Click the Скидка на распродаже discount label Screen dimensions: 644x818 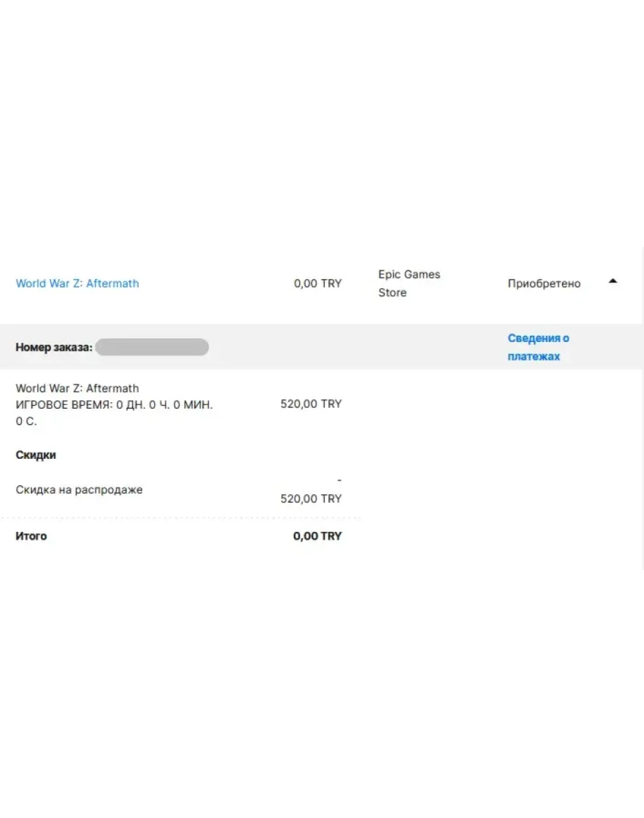79,489
